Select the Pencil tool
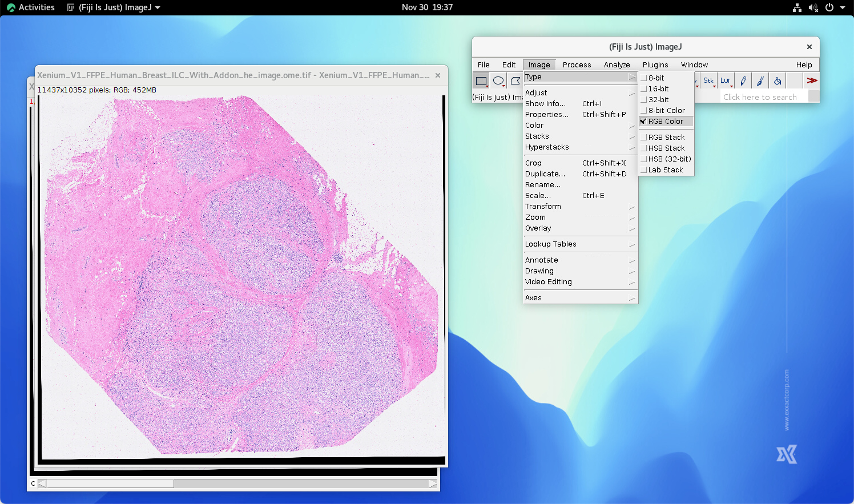Screen dimensions: 854x504 743,80
